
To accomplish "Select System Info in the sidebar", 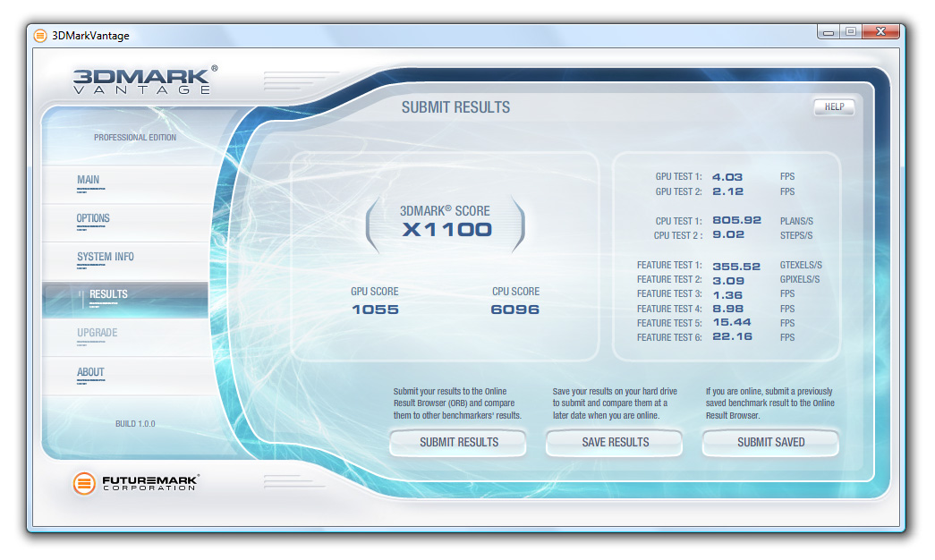I will [x=106, y=258].
